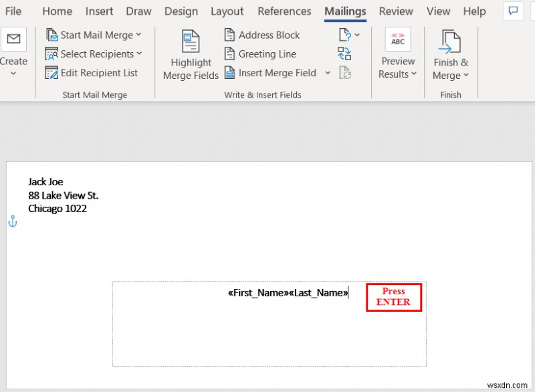Click the anchor icon beside the address
The image size is (535, 392).
coord(13,221)
